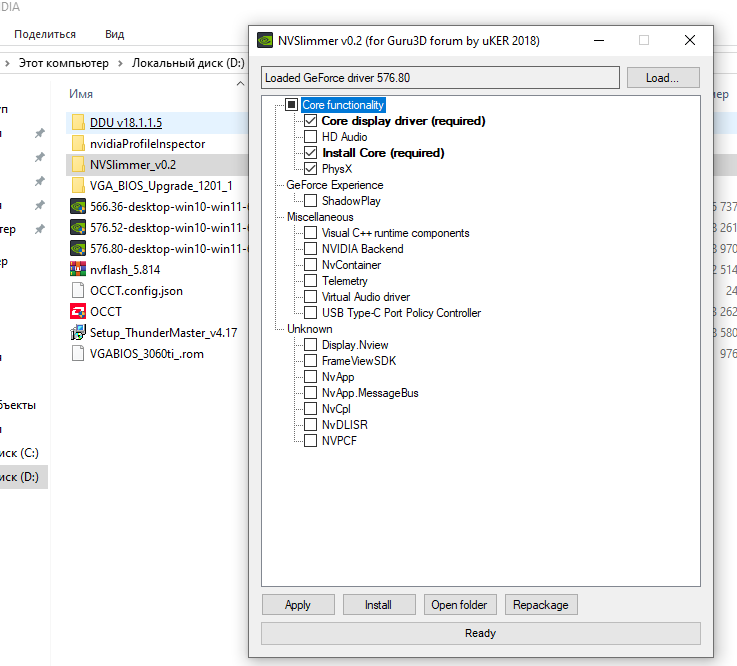This screenshot has height=666, width=737.
Task: Open the DDU v18.1.1.5 folder icon
Action: tap(78, 123)
